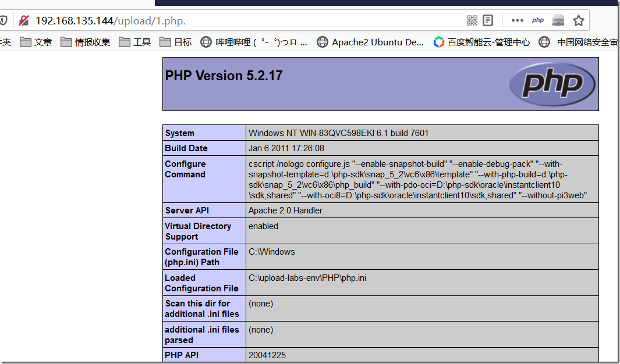Open the page actions three-dots menu

coord(517,20)
